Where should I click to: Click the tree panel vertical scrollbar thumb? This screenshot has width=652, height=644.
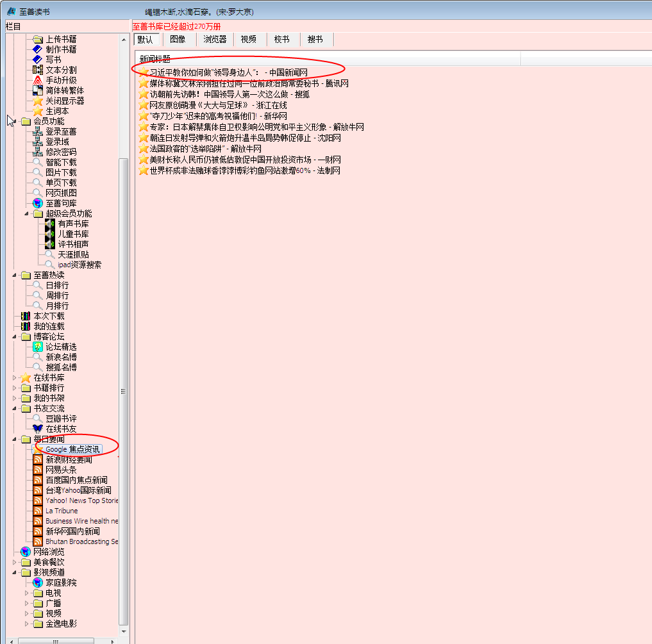pyautogui.click(x=124, y=392)
